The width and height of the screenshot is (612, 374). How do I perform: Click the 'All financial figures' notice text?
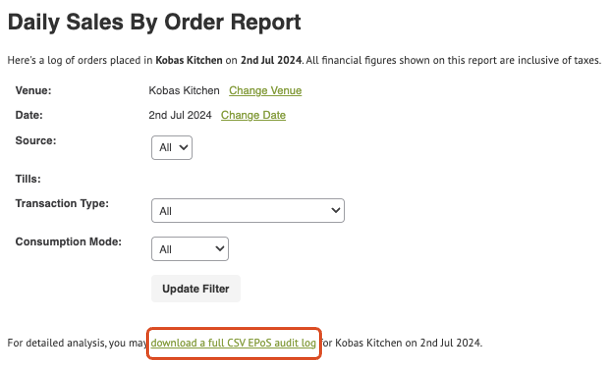454,61
